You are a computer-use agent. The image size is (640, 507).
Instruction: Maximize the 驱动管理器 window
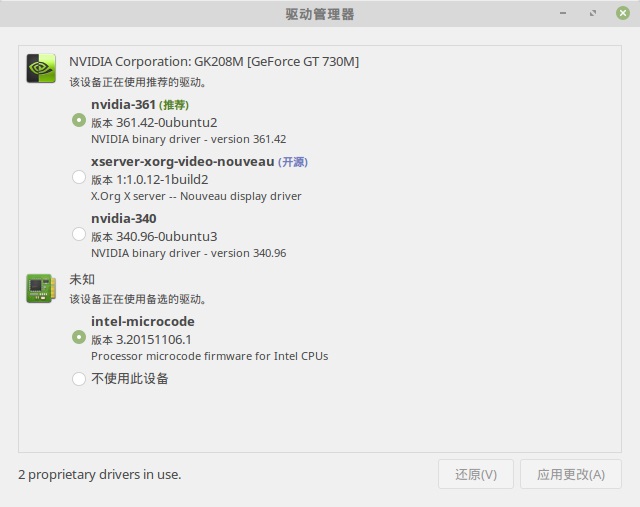click(593, 13)
